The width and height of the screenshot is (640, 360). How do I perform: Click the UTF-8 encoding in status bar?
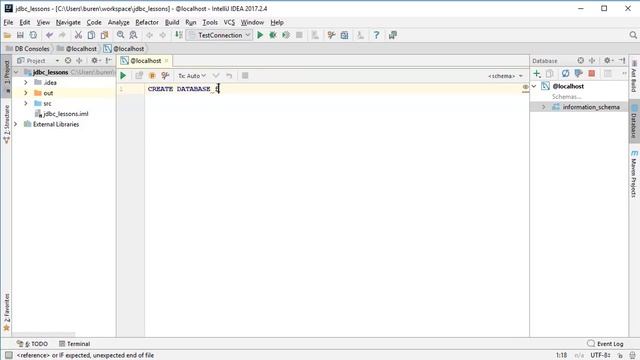pos(600,355)
